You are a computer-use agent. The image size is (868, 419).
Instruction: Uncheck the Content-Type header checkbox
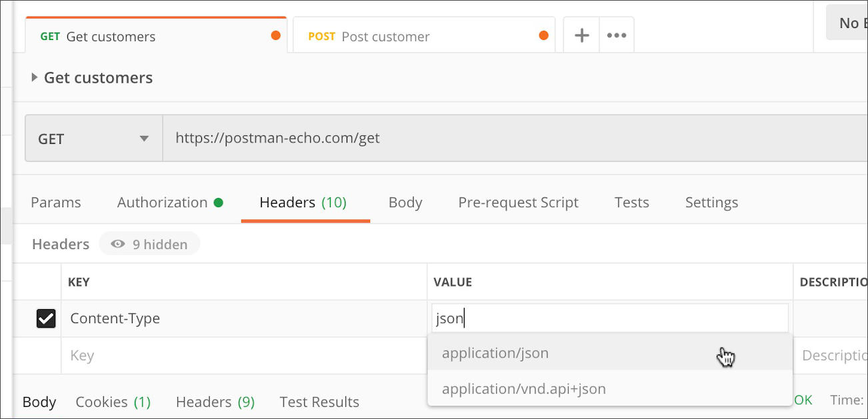click(x=45, y=318)
